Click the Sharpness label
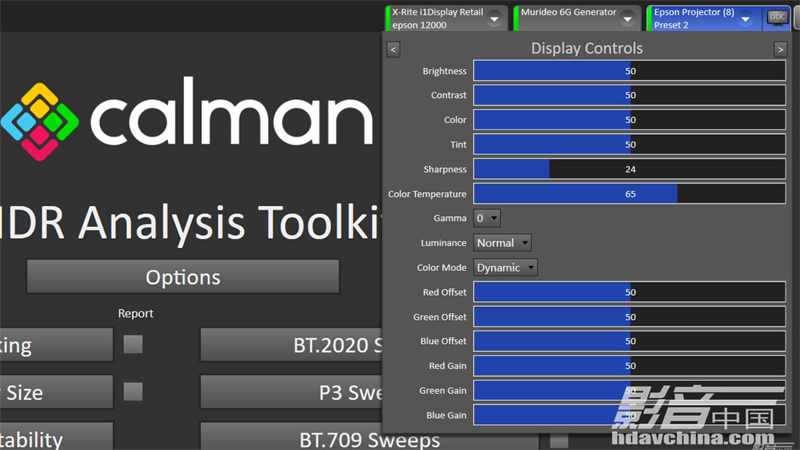 (445, 169)
